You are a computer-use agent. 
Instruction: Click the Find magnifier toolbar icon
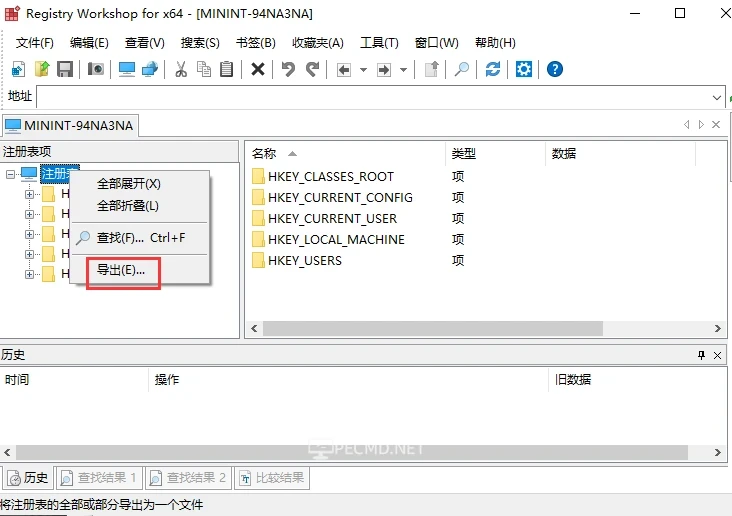pyautogui.click(x=462, y=70)
